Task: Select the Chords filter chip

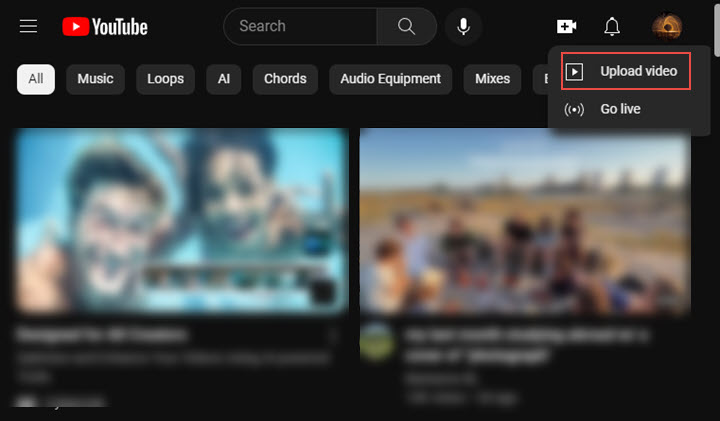Action: point(285,79)
